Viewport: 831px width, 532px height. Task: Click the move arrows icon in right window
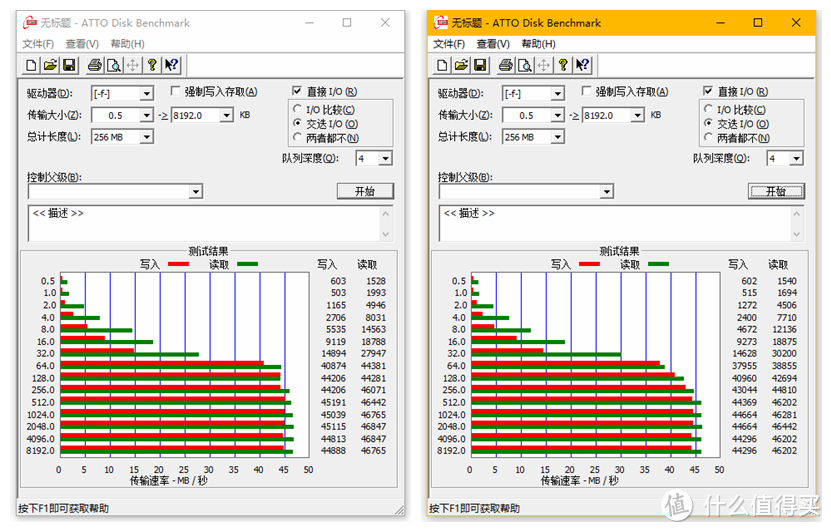tap(543, 65)
